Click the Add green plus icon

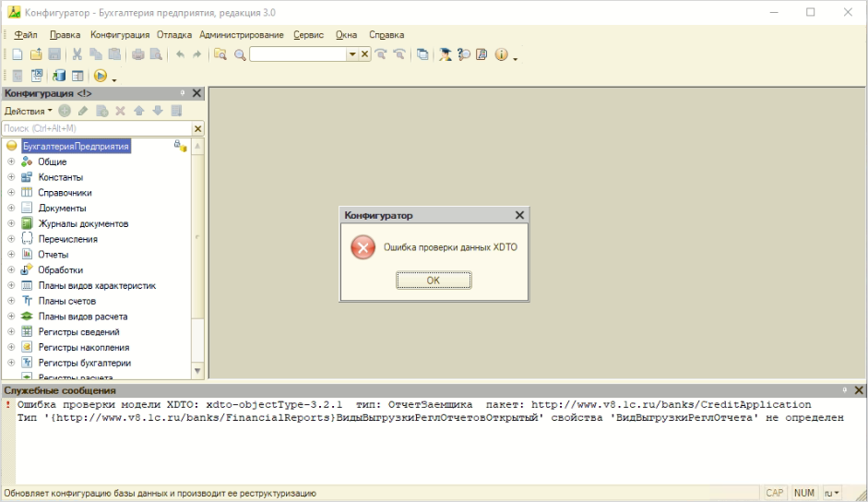click(65, 111)
